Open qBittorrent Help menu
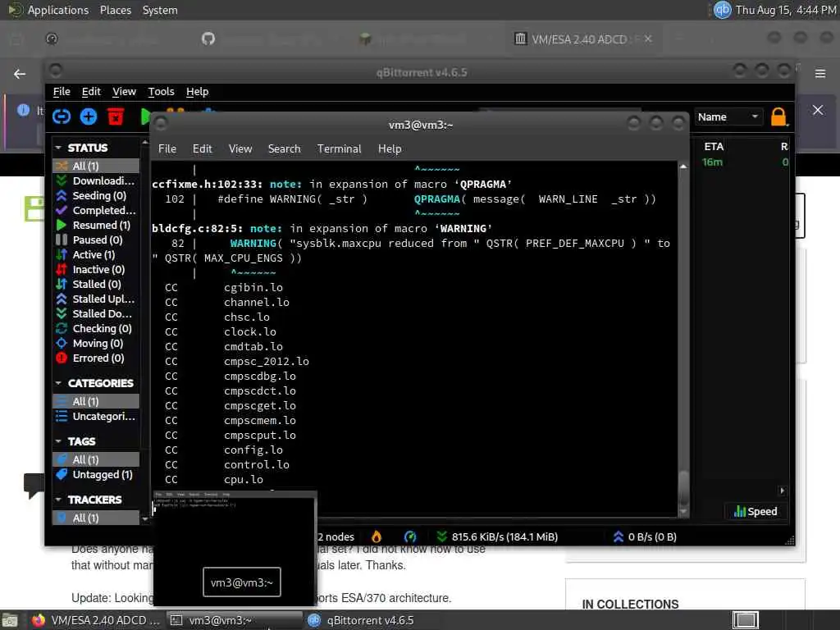 [x=197, y=92]
